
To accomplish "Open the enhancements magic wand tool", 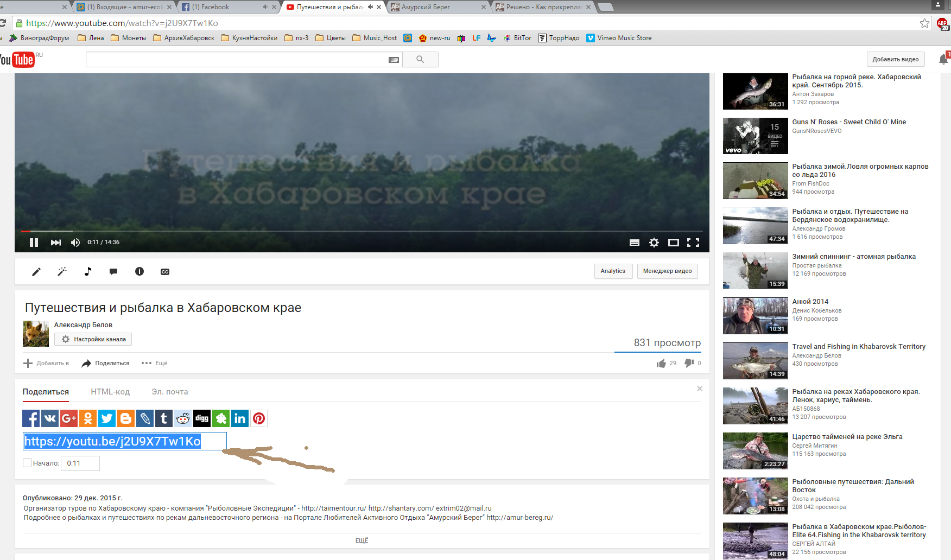I will pos(62,271).
